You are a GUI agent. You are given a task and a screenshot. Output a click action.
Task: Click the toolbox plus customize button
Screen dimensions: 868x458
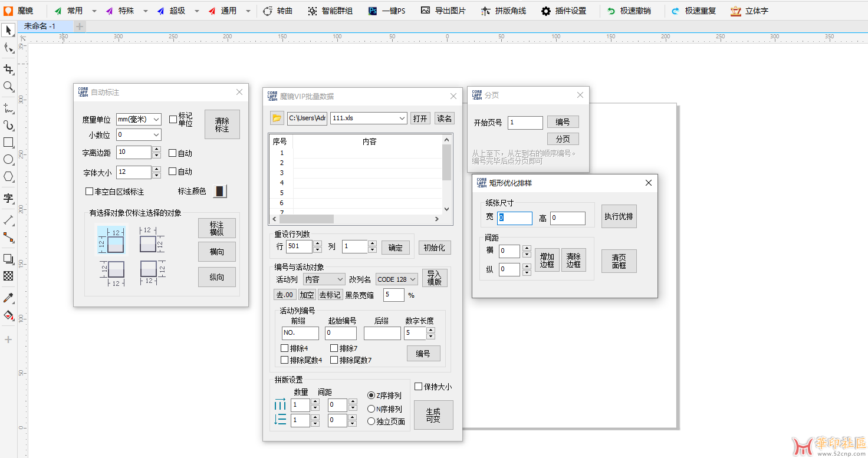click(x=8, y=340)
